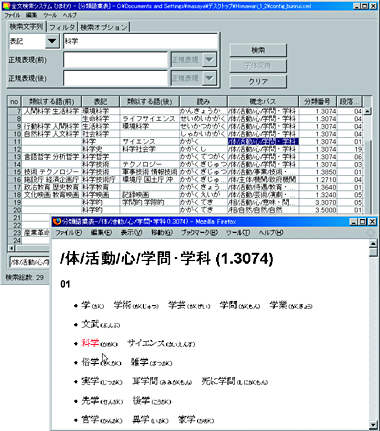380x431 pixels.
Task: Click the 分類番号 column header
Action: point(317,101)
